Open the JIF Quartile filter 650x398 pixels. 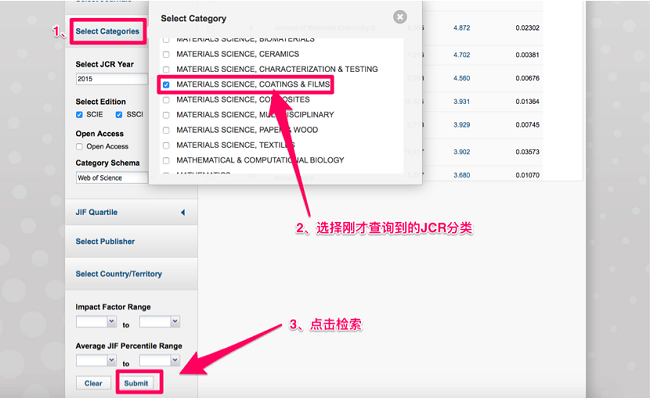[97, 212]
